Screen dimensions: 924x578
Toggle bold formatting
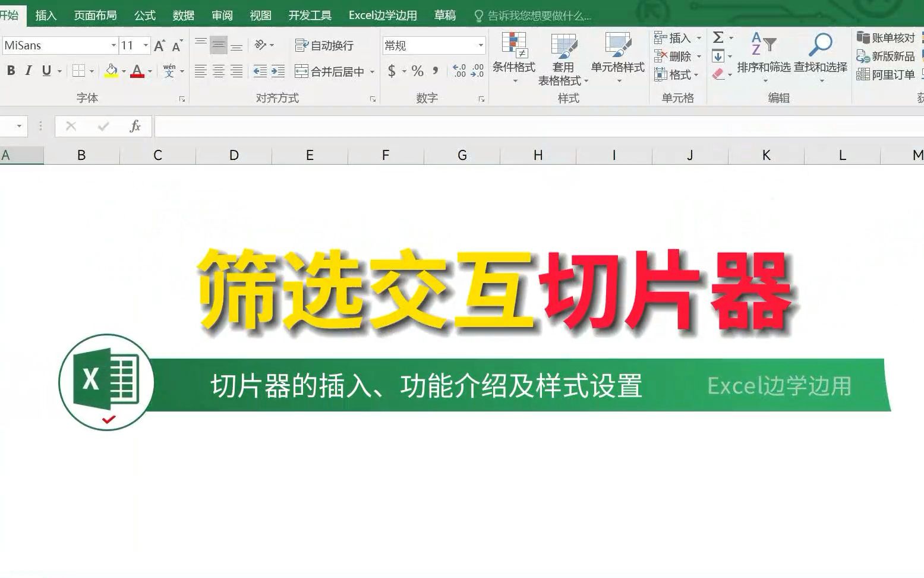[11, 71]
